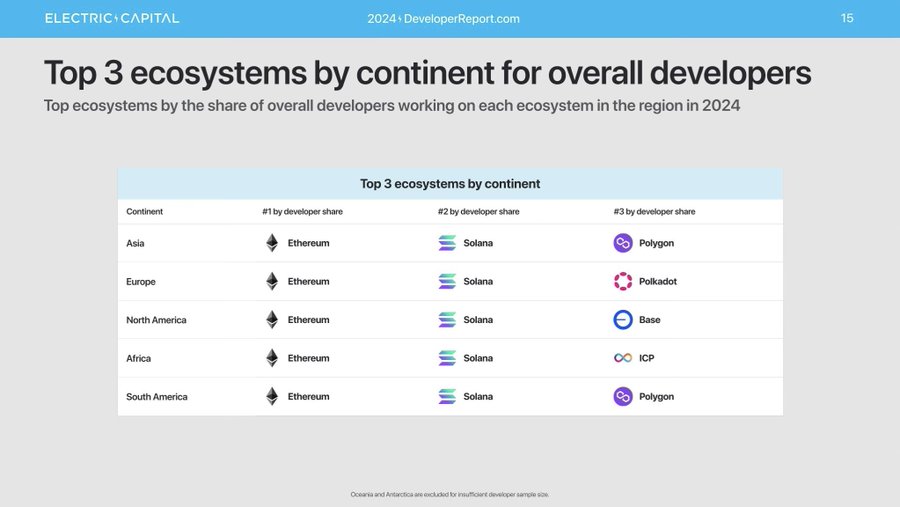
Task: Open the 2024 DeveloperReport.com link
Action: [443, 19]
